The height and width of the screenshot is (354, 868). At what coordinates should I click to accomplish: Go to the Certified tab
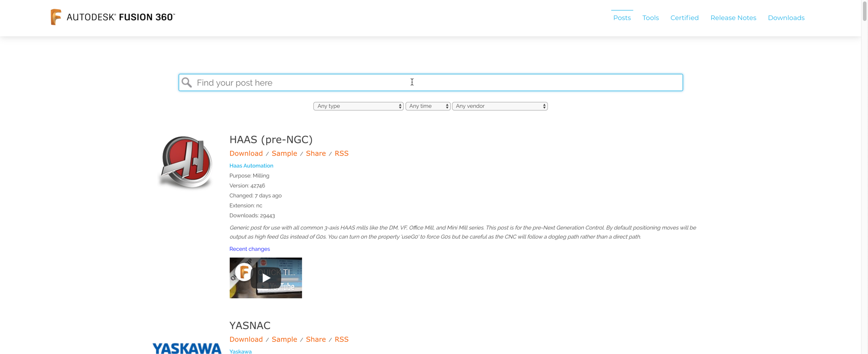point(684,18)
